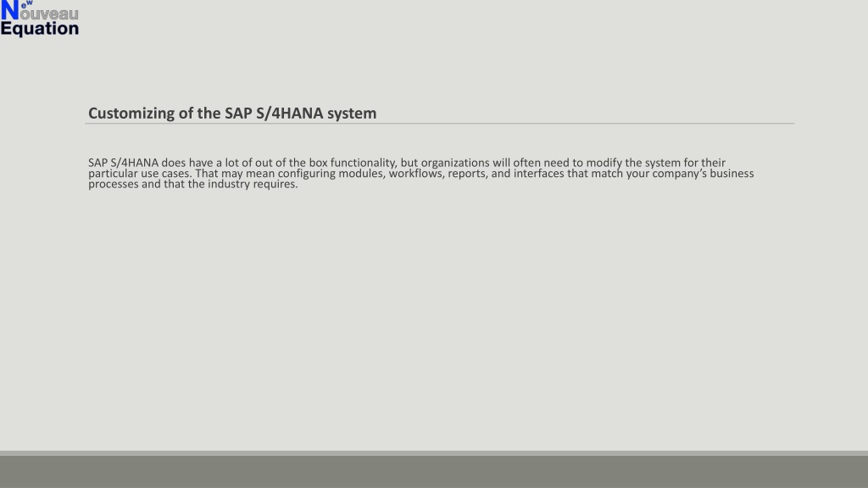Click the phrase 'industry requires' in the last line
Screen dimensions: 868x488
click(253, 184)
